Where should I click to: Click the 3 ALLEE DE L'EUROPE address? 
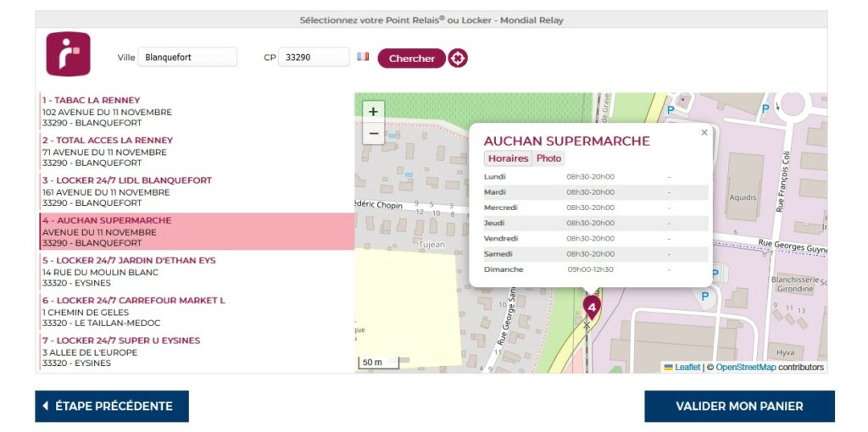coord(90,352)
